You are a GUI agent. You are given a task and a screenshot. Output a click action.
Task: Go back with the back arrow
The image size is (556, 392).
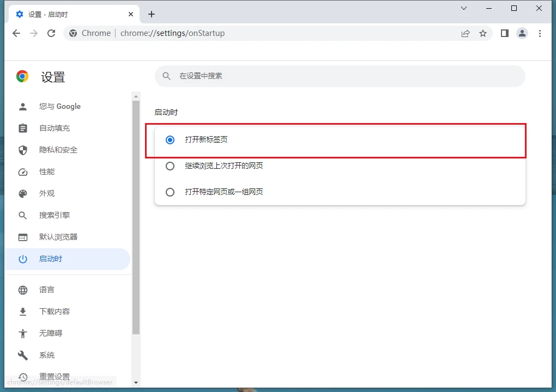coord(16,33)
